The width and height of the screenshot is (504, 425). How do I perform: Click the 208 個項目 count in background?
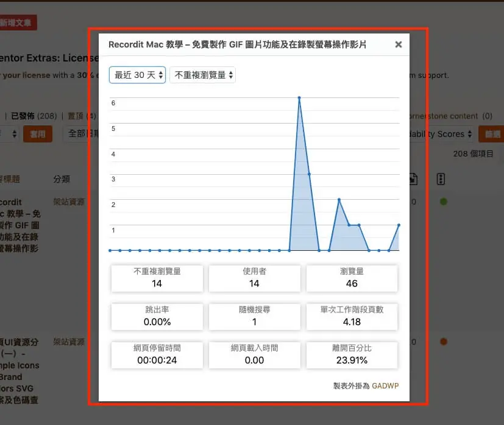pyautogui.click(x=473, y=154)
